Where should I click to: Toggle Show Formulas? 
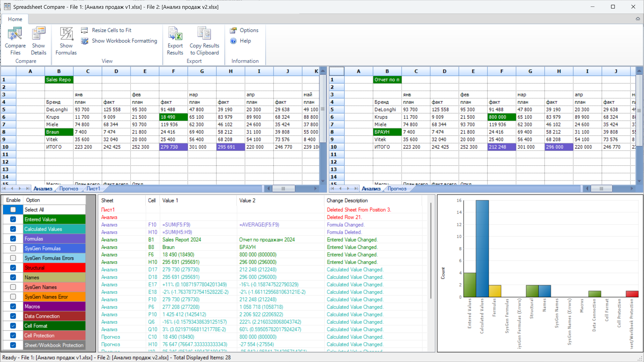[x=66, y=41]
